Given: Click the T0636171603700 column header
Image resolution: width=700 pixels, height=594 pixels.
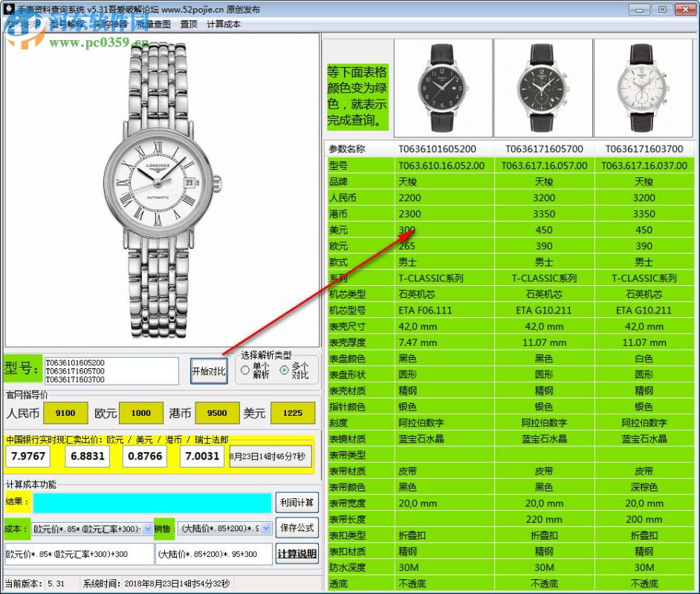Looking at the screenshot, I should [644, 149].
